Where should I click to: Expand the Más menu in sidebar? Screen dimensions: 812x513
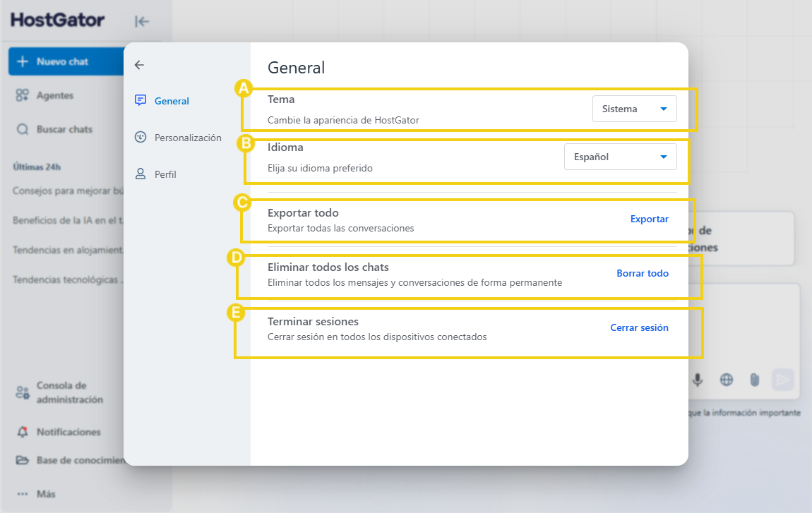36,494
